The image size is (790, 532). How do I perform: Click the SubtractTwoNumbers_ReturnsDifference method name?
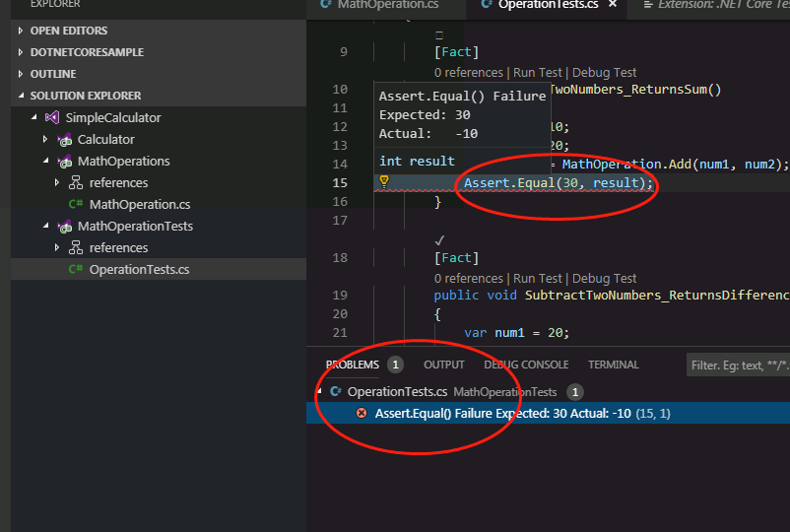coord(657,295)
